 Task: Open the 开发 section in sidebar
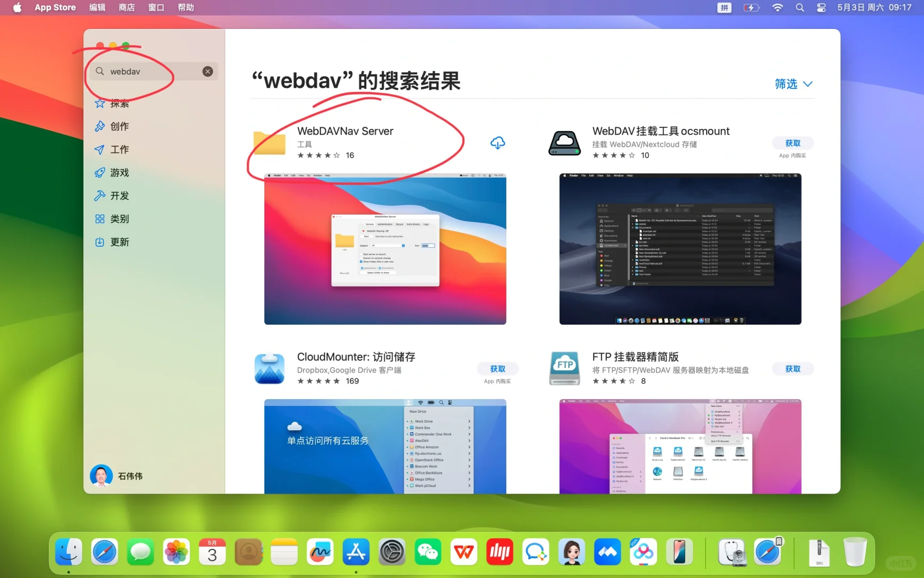(x=119, y=195)
